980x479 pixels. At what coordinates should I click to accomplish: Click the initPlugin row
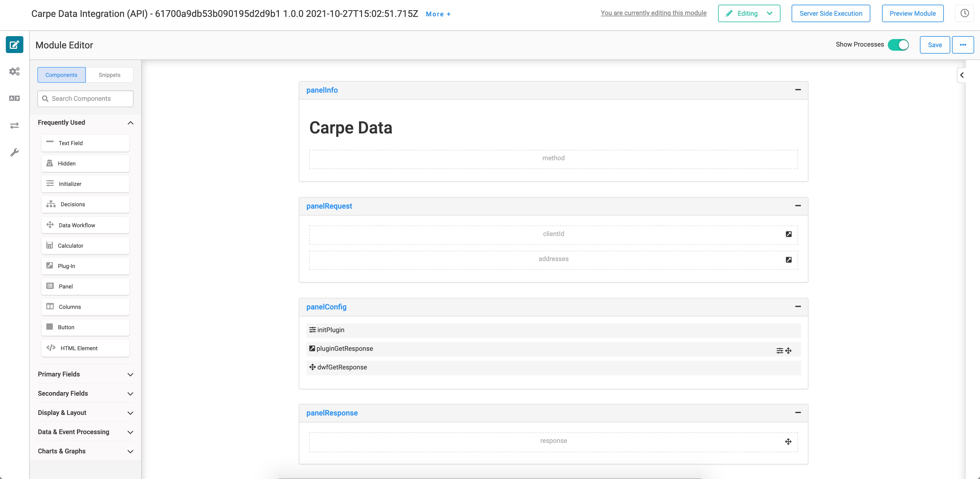point(553,330)
